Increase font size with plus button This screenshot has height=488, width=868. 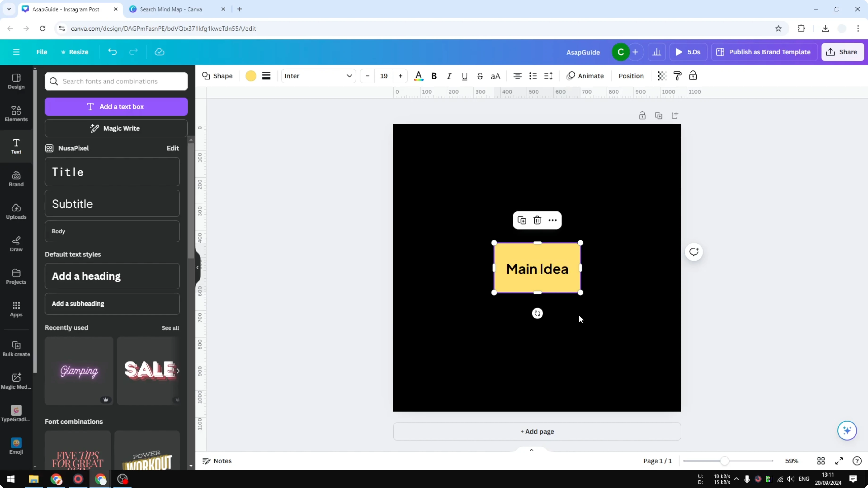(x=400, y=76)
